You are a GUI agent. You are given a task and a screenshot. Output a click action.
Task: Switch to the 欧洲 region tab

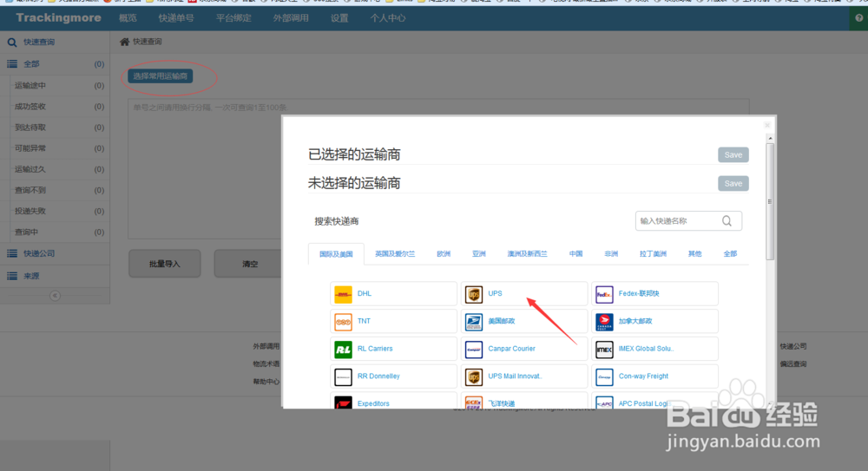point(444,254)
